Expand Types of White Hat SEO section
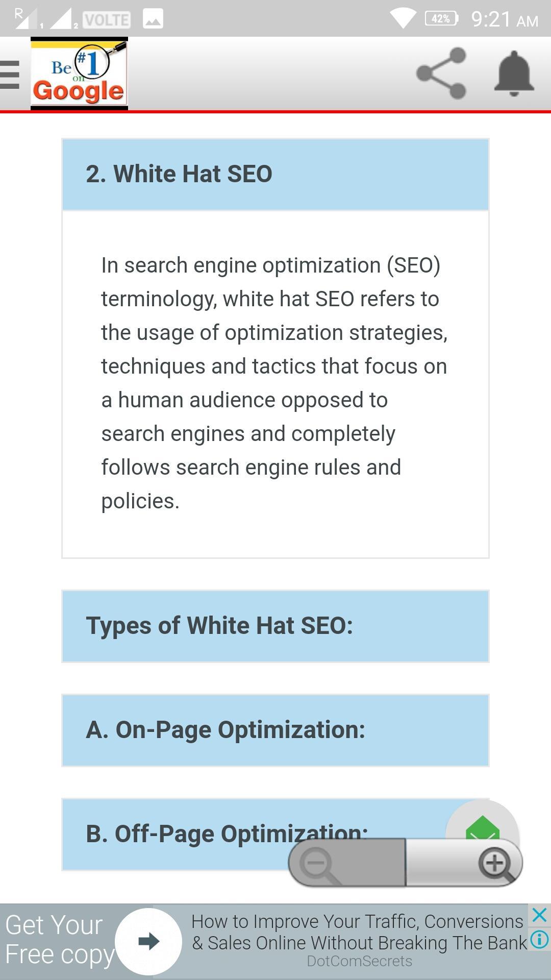 click(x=275, y=626)
